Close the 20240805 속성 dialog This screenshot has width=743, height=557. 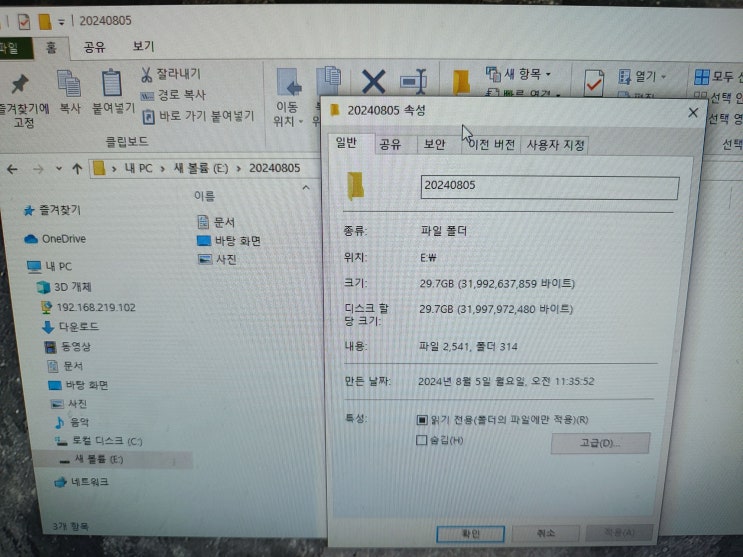tap(693, 113)
